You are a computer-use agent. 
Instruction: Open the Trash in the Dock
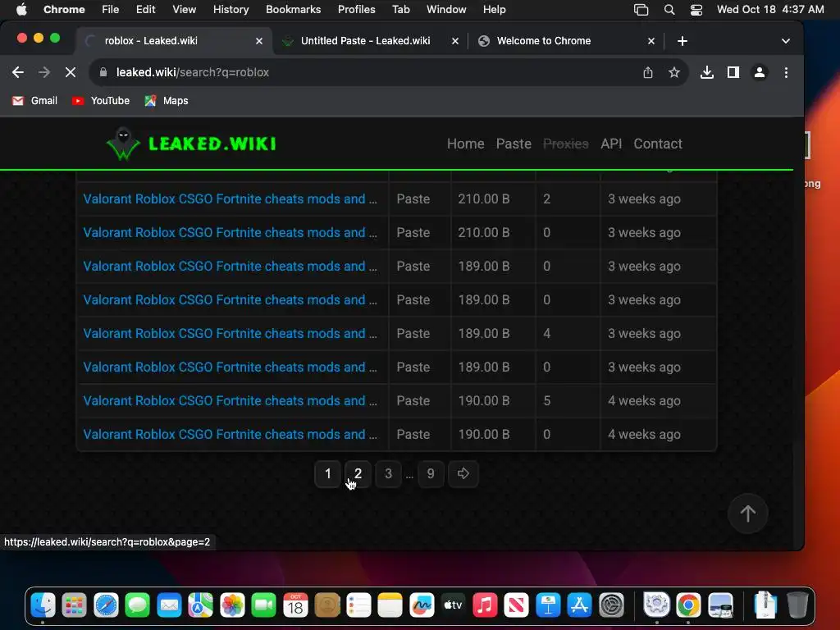tap(797, 605)
